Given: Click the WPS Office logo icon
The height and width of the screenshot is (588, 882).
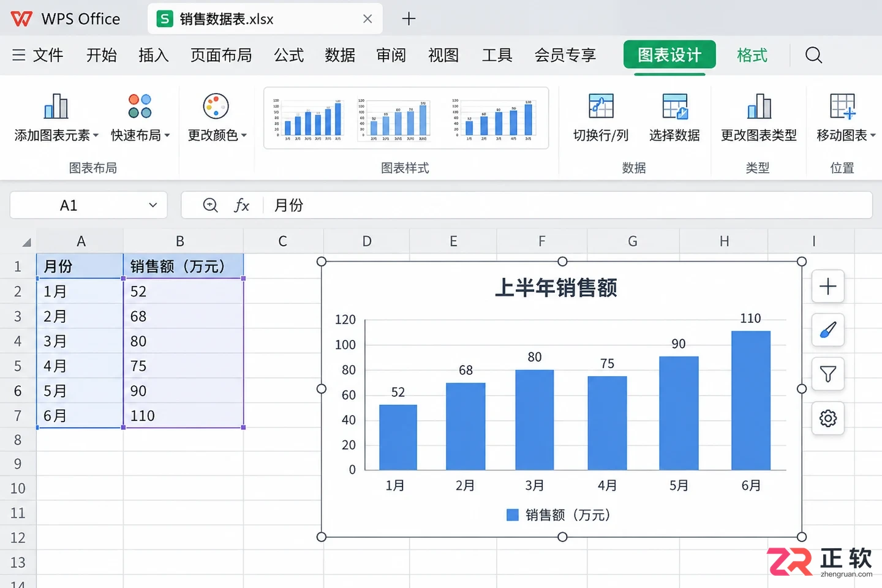Looking at the screenshot, I should 21,19.
